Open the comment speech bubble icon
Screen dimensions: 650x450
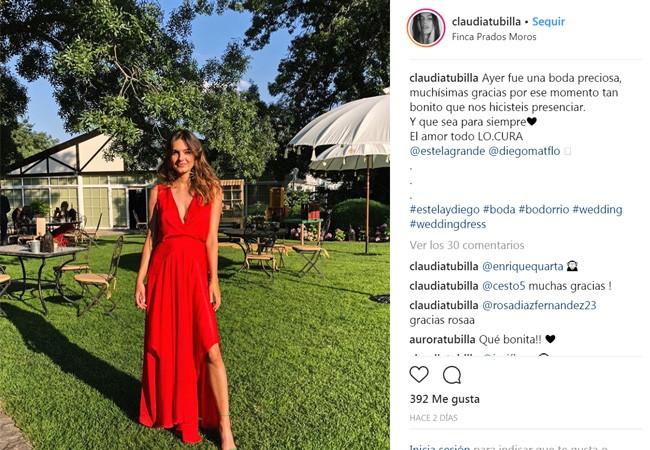pyautogui.click(x=451, y=375)
